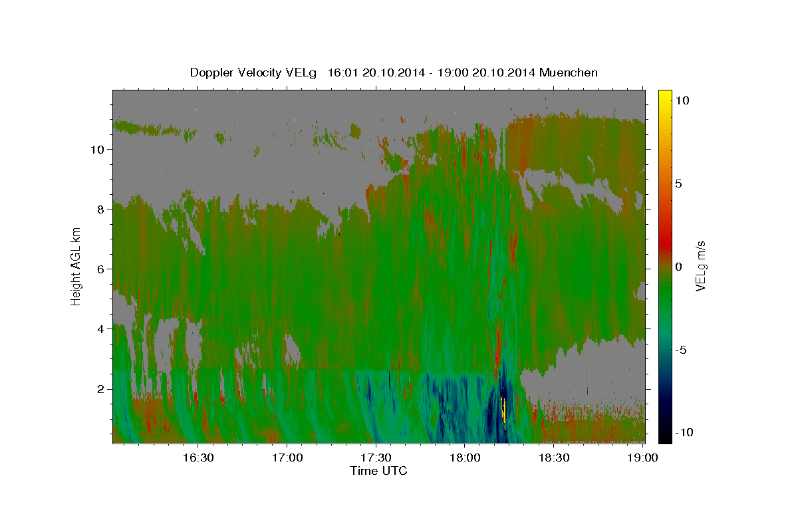Click the colorbar label 0

pos(680,267)
